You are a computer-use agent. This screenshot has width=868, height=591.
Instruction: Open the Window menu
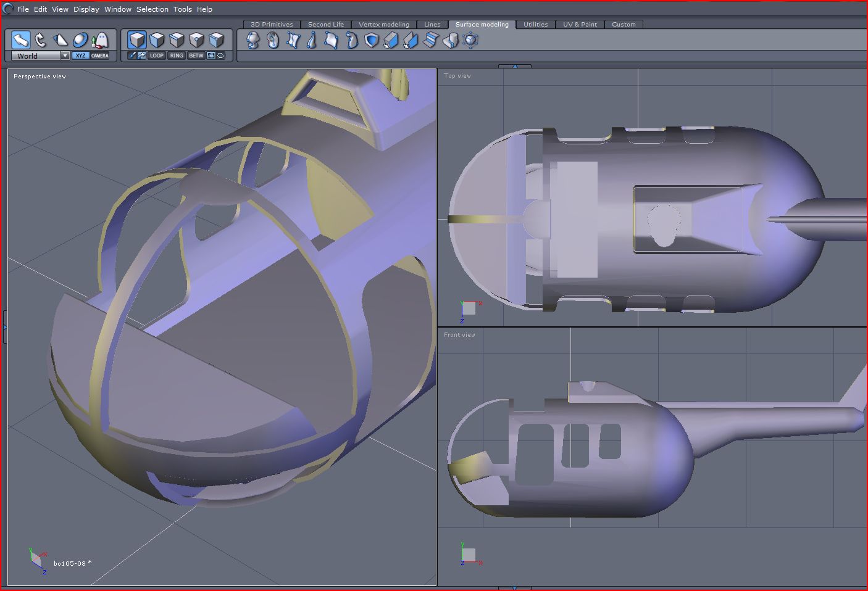coord(118,9)
